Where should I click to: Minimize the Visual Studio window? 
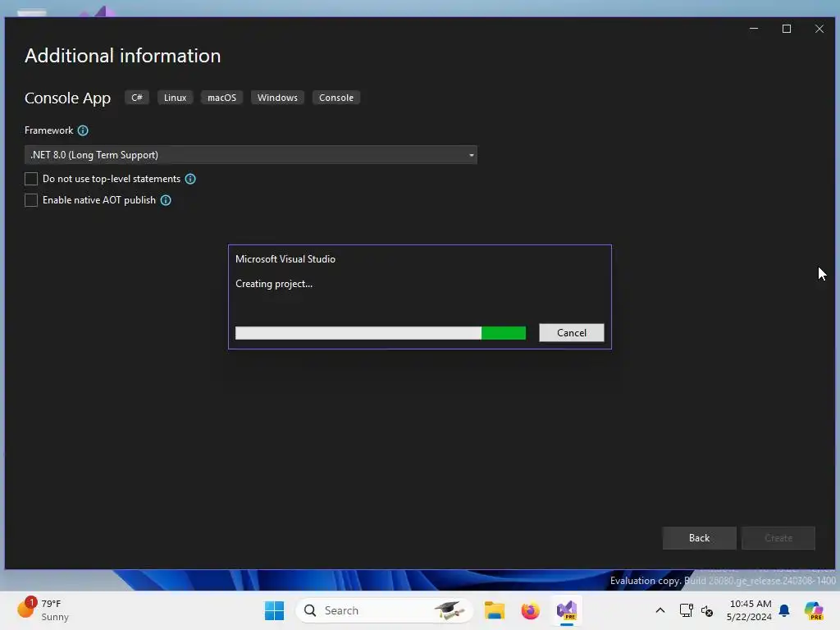click(x=754, y=29)
